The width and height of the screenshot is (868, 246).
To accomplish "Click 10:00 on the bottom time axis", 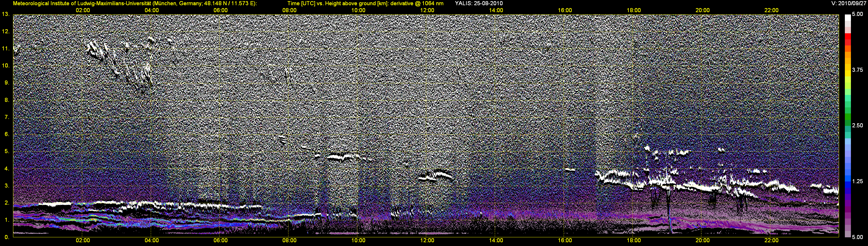I will (x=358, y=240).
